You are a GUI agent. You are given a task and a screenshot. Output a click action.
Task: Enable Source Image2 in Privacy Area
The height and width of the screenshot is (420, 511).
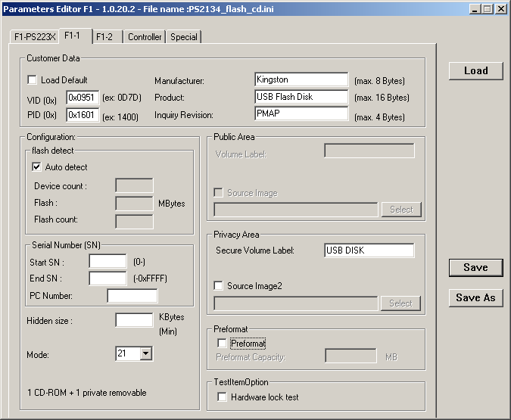pyautogui.click(x=219, y=286)
